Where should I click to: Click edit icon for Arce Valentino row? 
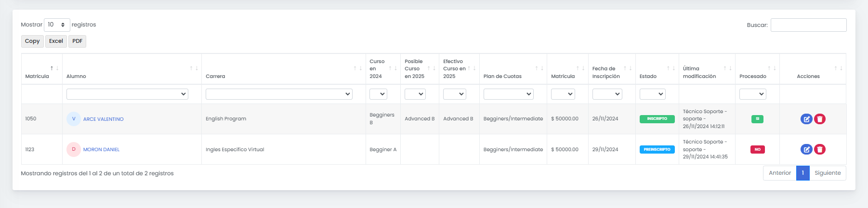[x=806, y=119]
